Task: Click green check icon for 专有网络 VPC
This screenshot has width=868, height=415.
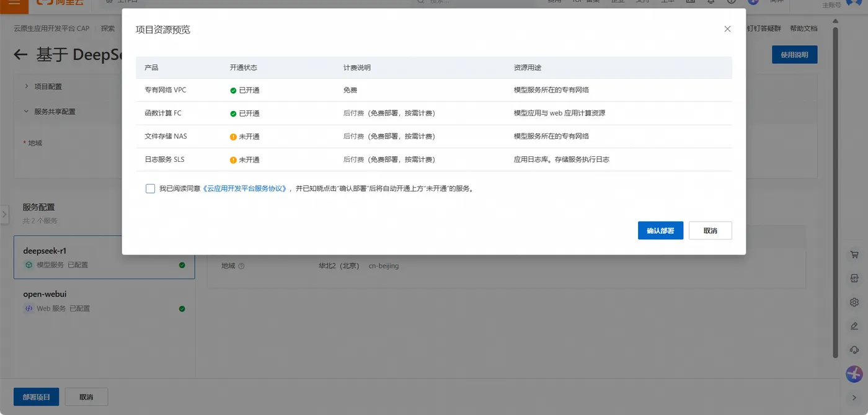Action: [233, 91]
